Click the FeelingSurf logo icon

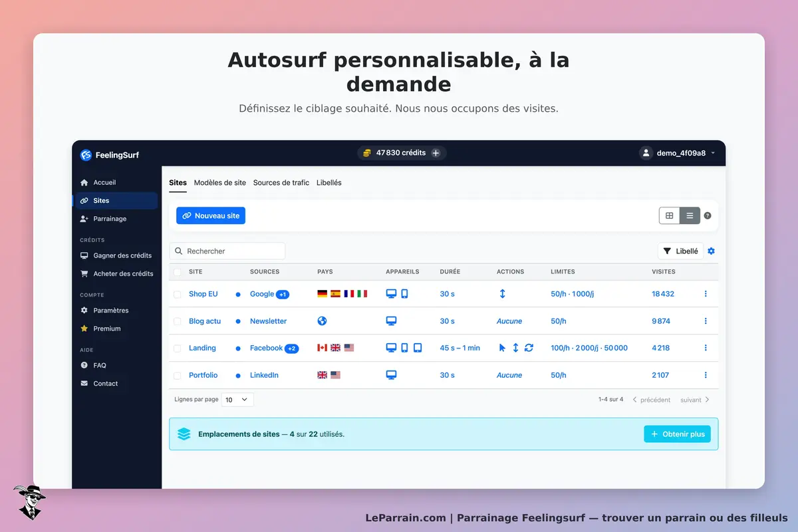(x=86, y=155)
